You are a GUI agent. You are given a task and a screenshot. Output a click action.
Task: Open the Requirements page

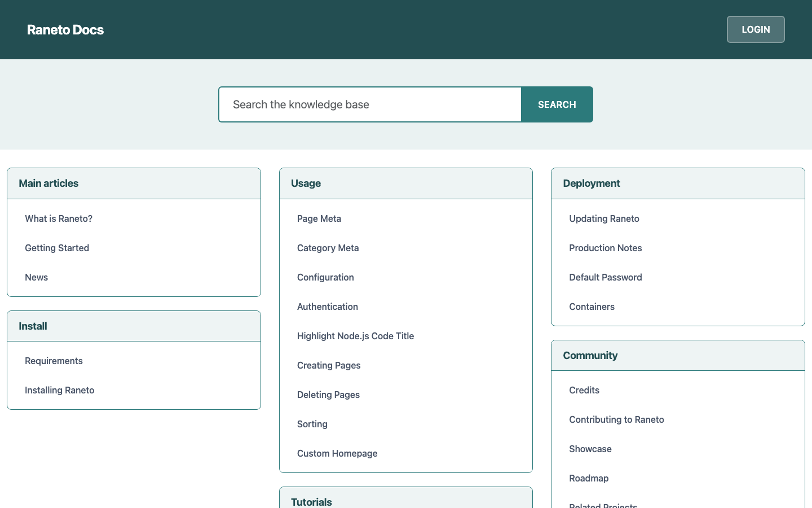tap(54, 361)
